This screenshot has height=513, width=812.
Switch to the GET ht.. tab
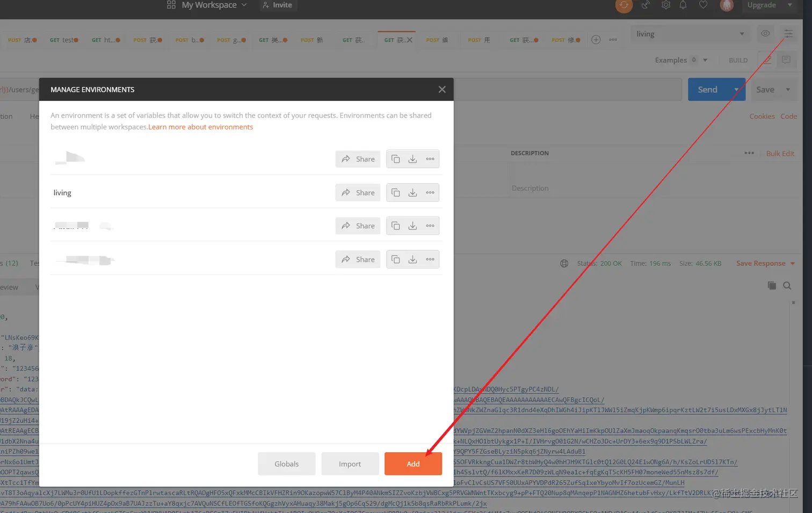pos(106,40)
